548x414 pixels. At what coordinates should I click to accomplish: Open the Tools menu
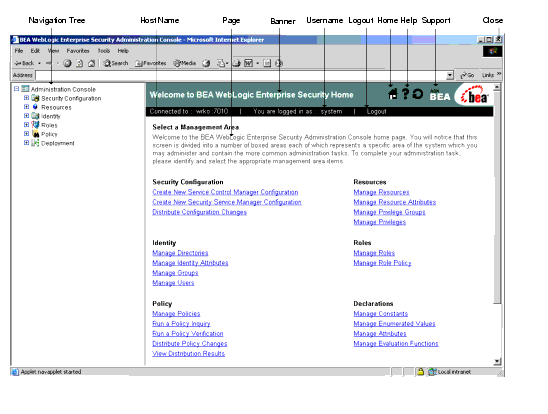click(104, 51)
